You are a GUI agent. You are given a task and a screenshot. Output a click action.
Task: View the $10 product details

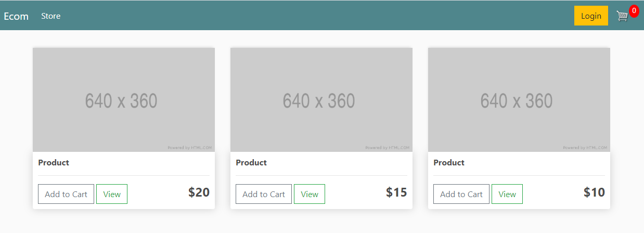point(507,194)
